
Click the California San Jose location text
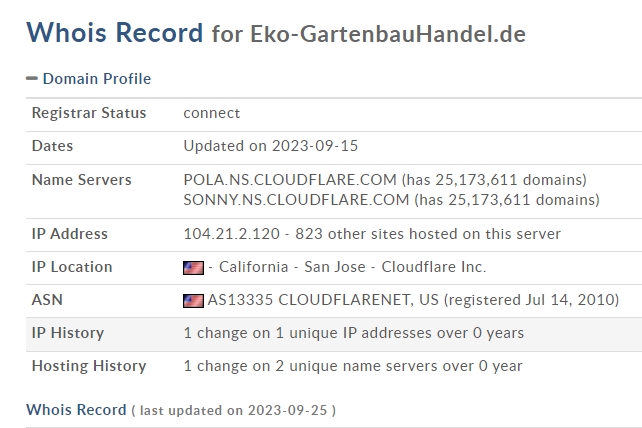(x=292, y=267)
